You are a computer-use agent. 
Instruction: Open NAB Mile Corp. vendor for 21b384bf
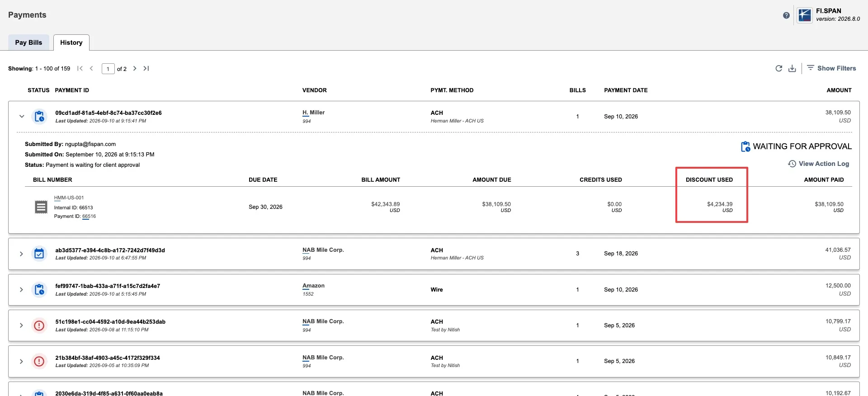pos(323,358)
